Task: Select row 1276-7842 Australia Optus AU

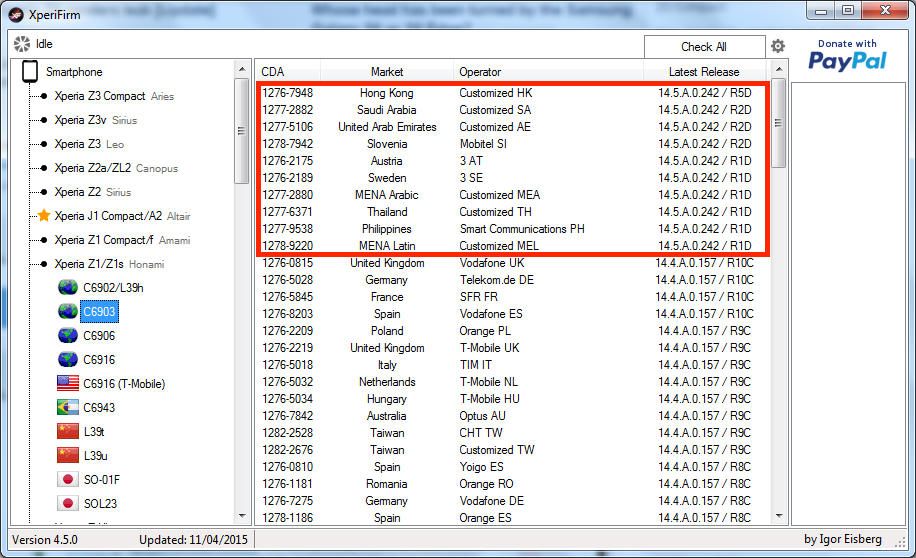Action: [x=513, y=415]
